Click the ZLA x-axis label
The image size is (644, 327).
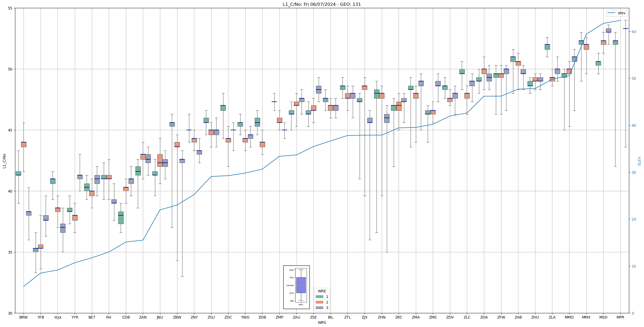tap(552, 317)
